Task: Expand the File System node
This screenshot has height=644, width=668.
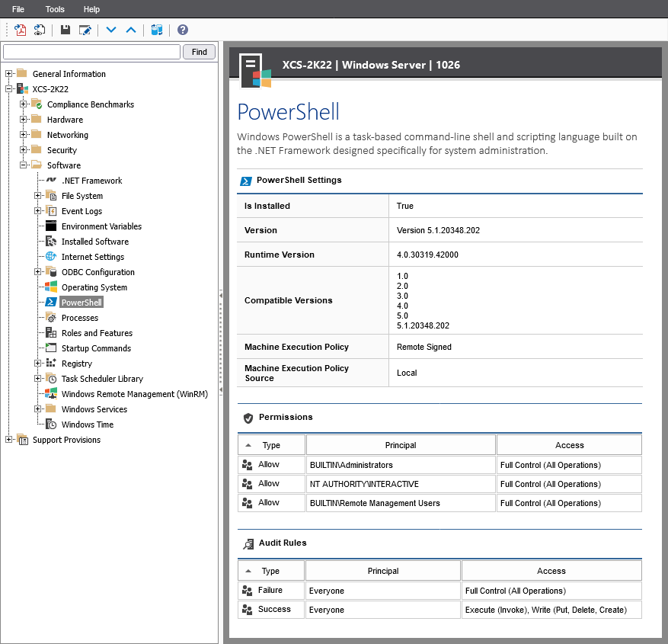Action: pyautogui.click(x=37, y=196)
